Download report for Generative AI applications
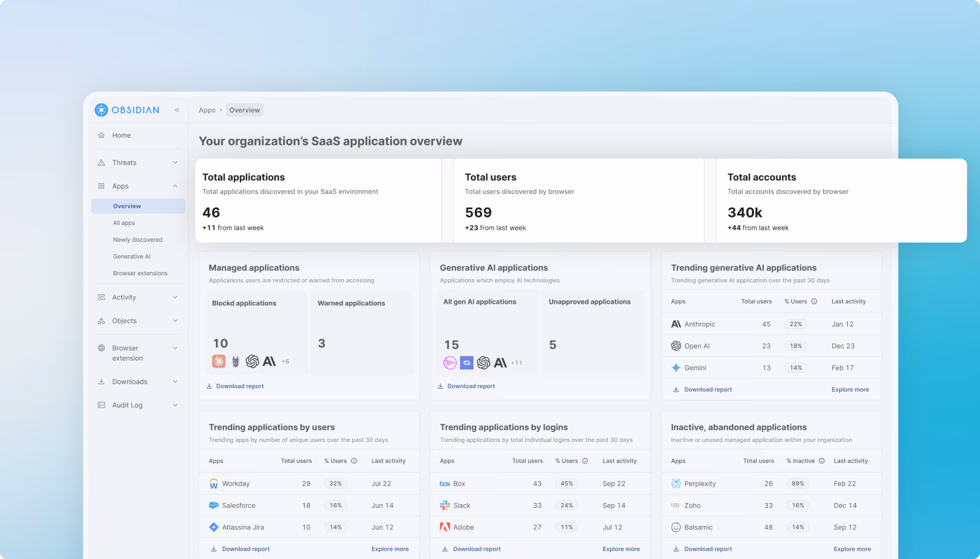Viewport: 980px width, 559px height. (466, 386)
